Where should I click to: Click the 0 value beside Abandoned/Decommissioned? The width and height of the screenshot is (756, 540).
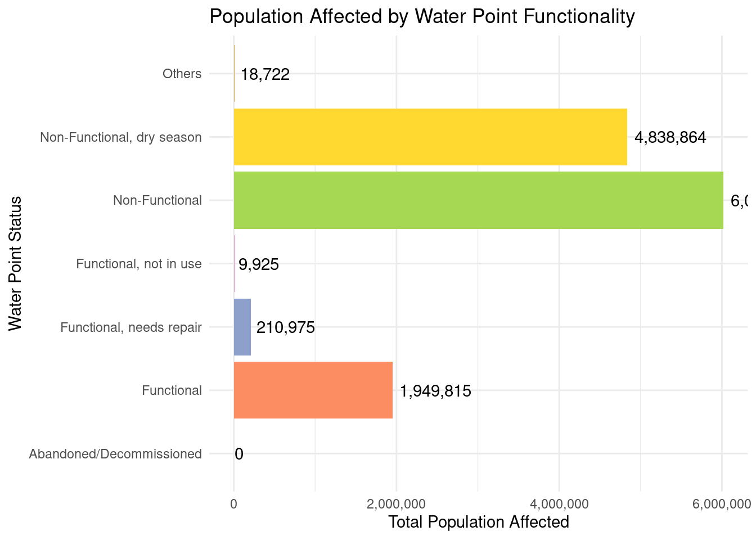pyautogui.click(x=239, y=454)
